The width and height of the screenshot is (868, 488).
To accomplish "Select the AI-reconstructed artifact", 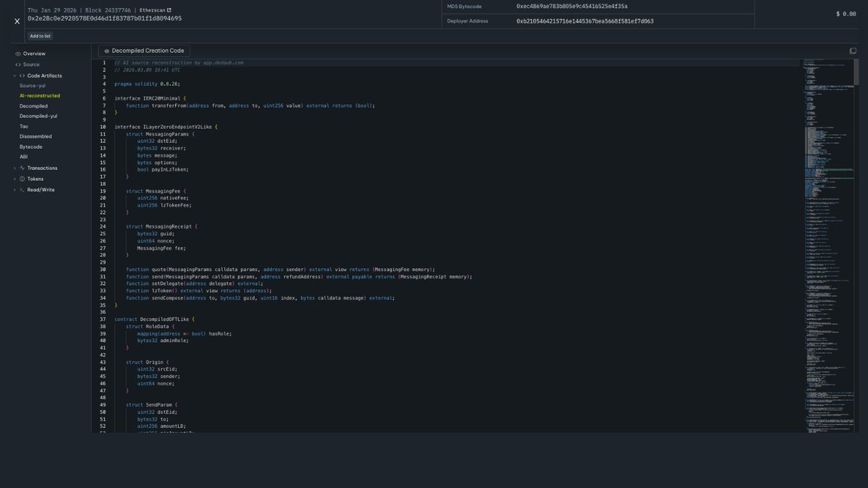I will [40, 95].
